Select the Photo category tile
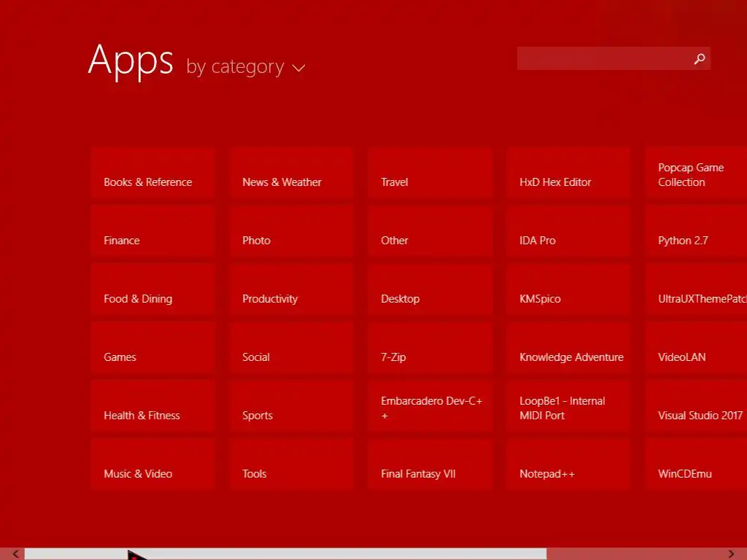Viewport: 747px width, 560px height. click(x=291, y=231)
